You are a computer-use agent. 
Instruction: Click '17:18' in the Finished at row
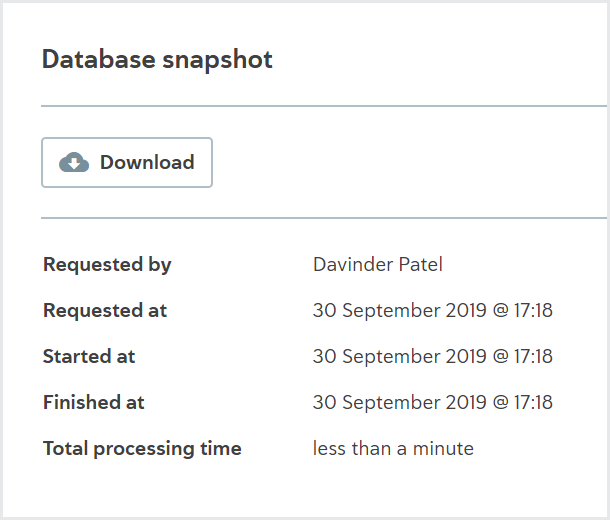tap(533, 402)
